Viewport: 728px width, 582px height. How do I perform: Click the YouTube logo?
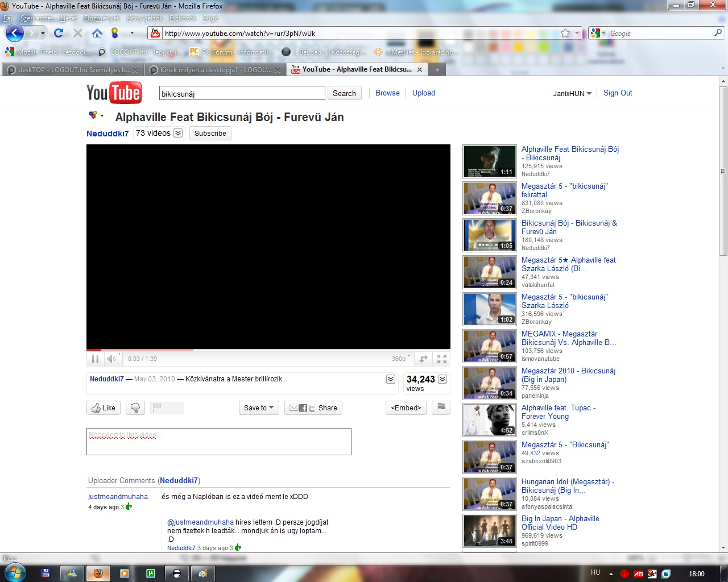coord(114,93)
